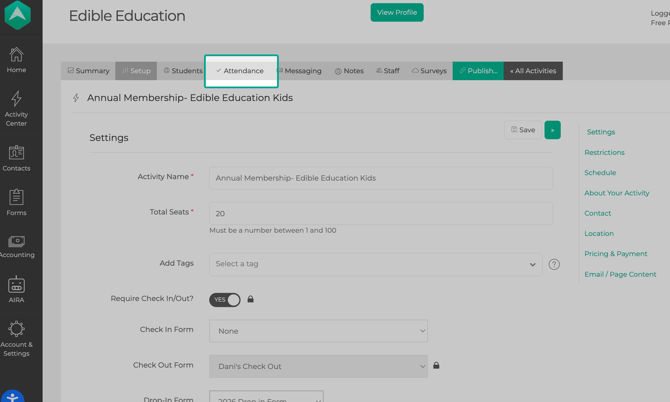Open the accessibility widget icon
Viewport: 670px width, 402px height.
12,396
